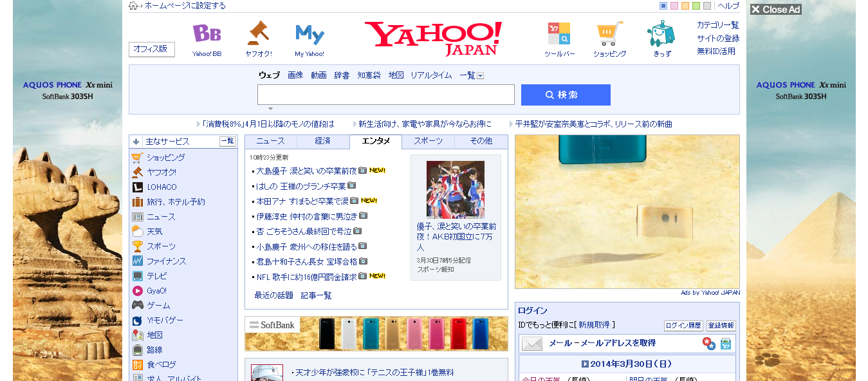The width and height of the screenshot is (868, 381).
Task: Click the mail envelope icon in login panel
Action: tap(532, 344)
